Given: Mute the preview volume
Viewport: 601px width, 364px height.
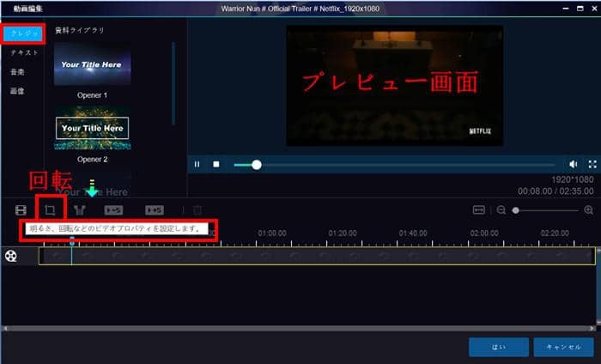Looking at the screenshot, I should pos(574,164).
